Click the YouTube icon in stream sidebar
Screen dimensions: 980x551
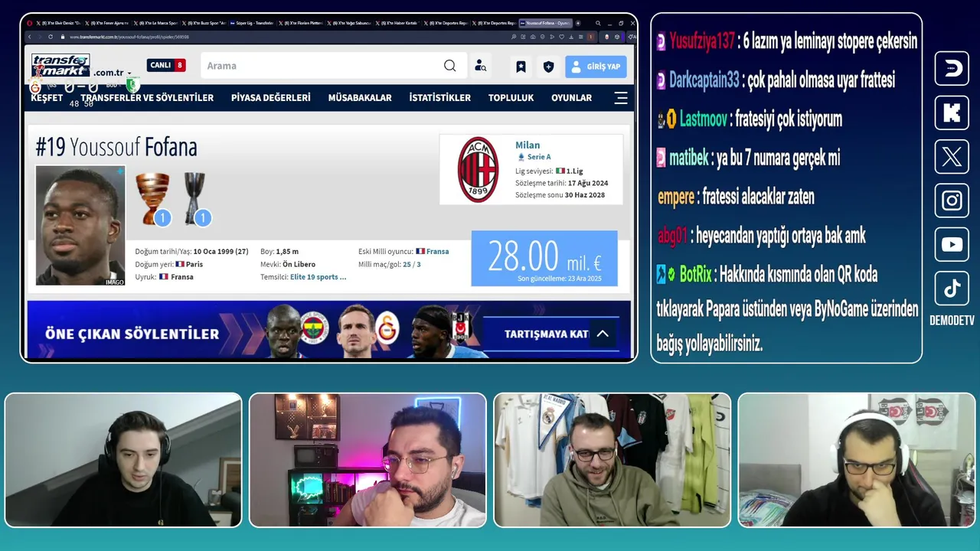point(952,245)
